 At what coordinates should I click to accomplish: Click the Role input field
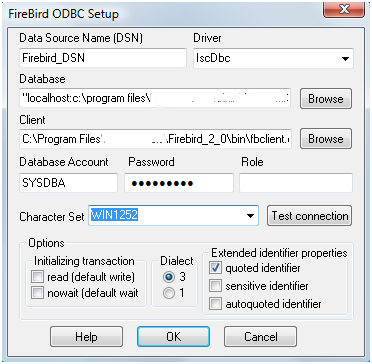296,183
